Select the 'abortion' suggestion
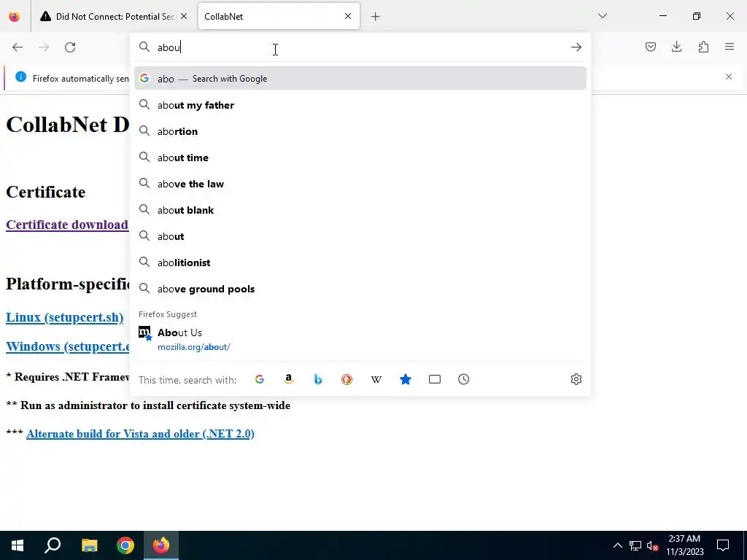Screen dimensions: 747x560 [x=360, y=131]
